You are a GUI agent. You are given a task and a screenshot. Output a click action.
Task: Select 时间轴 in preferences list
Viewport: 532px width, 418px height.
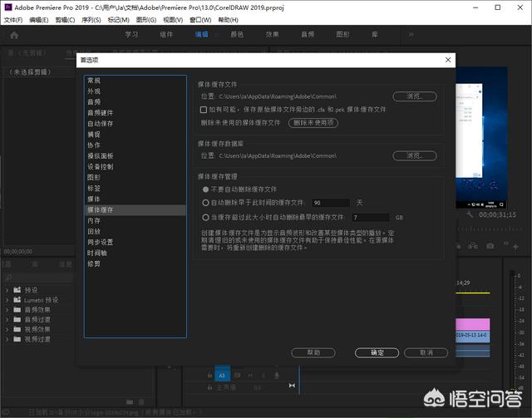point(135,253)
